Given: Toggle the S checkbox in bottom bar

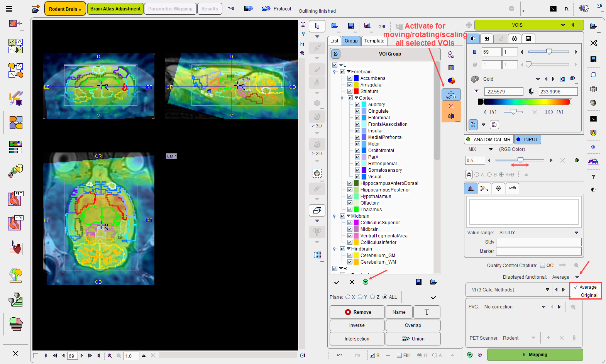Looking at the screenshot, I should pos(372,356).
